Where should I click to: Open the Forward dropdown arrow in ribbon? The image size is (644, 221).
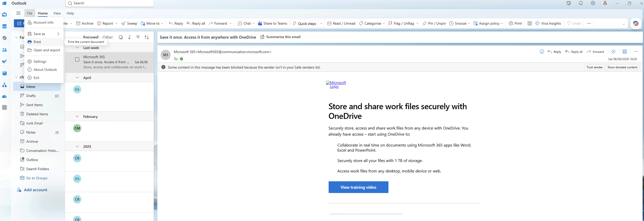pyautogui.click(x=231, y=24)
